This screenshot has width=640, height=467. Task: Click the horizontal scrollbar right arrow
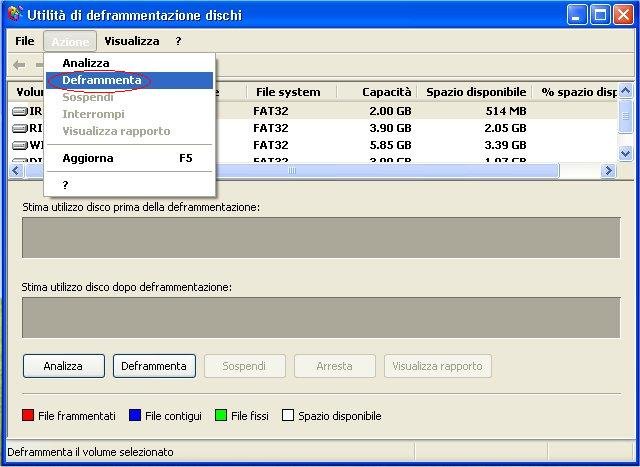609,171
